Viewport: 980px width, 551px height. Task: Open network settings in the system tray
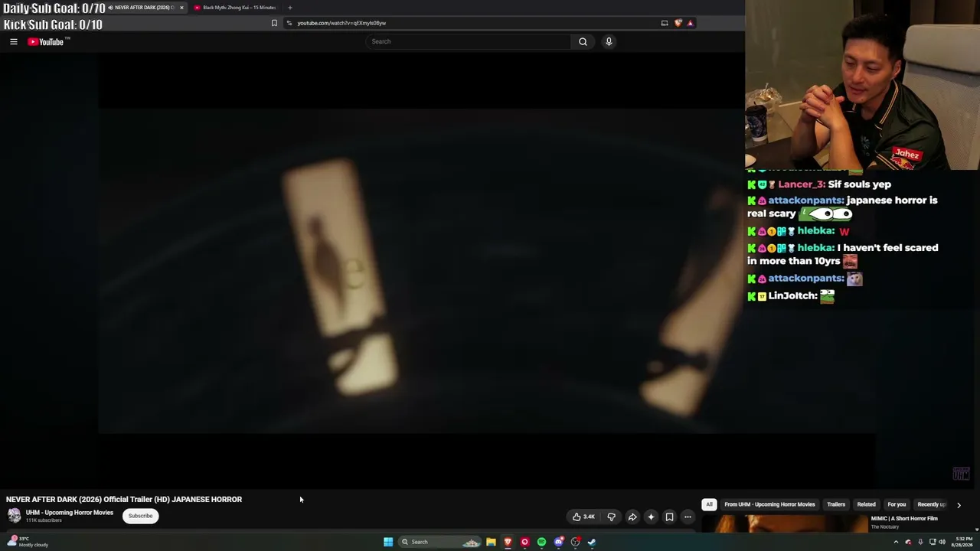933,542
